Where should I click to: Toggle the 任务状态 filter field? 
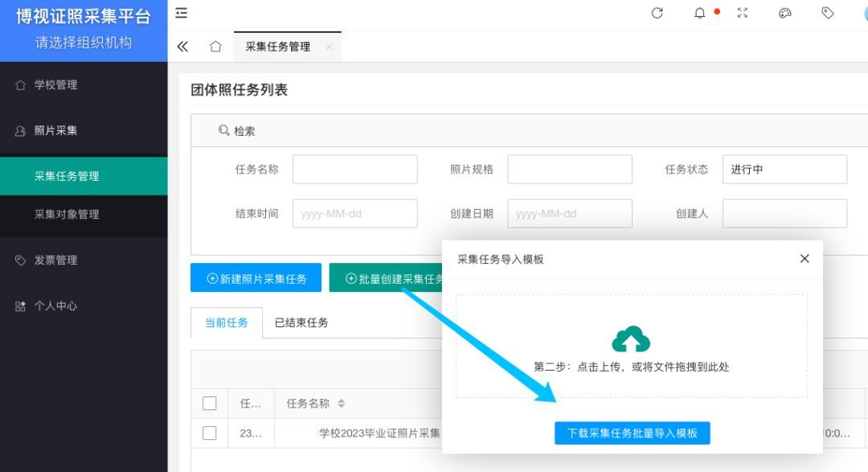coord(784,169)
